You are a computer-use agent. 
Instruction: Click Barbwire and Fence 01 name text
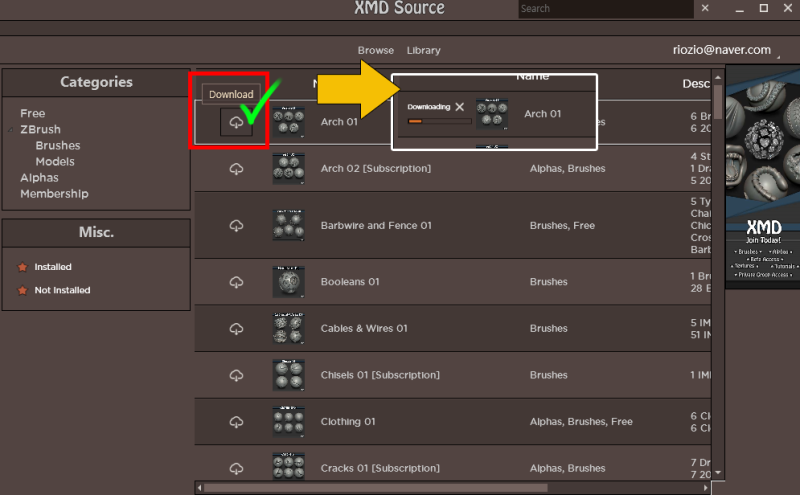376,225
